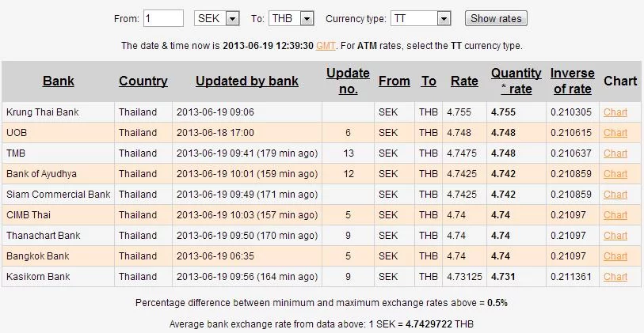The height and width of the screenshot is (333, 644).
Task: Expand the THB target currency dropdown
Action: 292,18
